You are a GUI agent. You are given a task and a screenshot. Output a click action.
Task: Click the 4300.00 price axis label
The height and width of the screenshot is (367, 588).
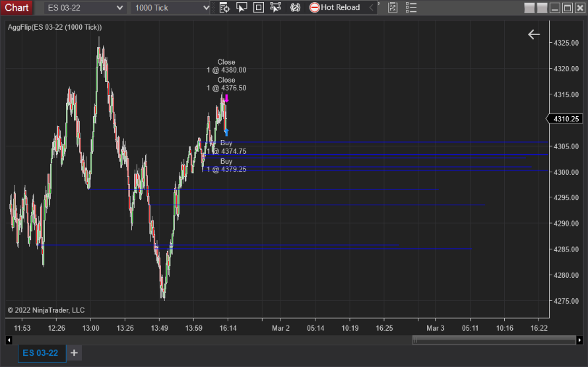566,172
